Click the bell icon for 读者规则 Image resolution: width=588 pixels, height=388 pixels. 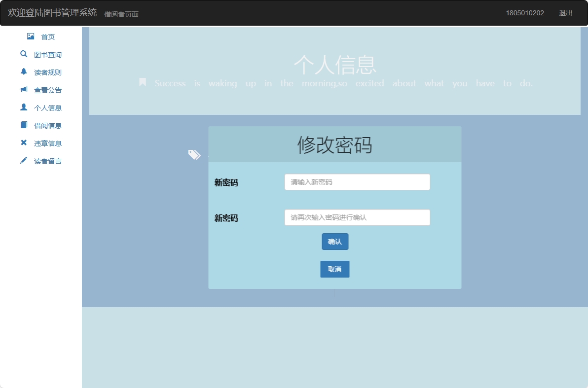tap(23, 71)
